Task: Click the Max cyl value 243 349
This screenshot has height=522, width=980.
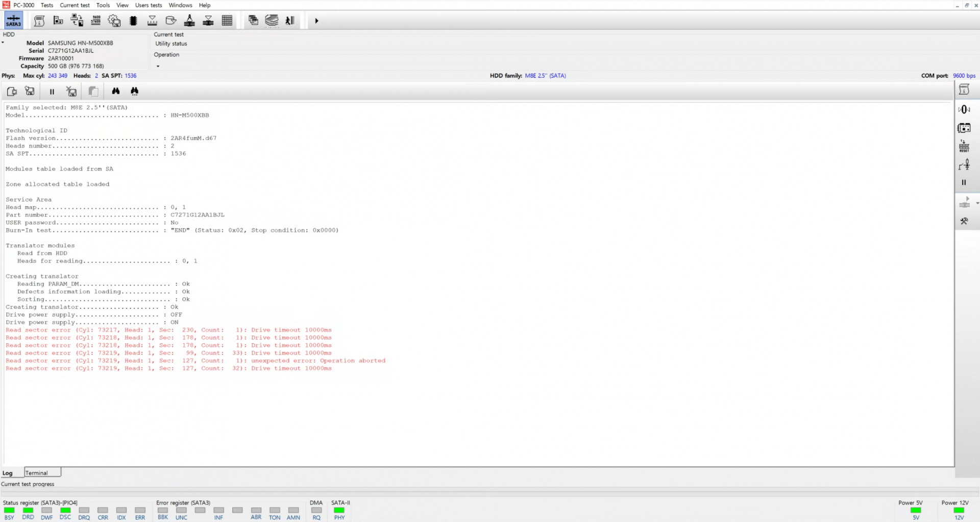Action: [58, 76]
